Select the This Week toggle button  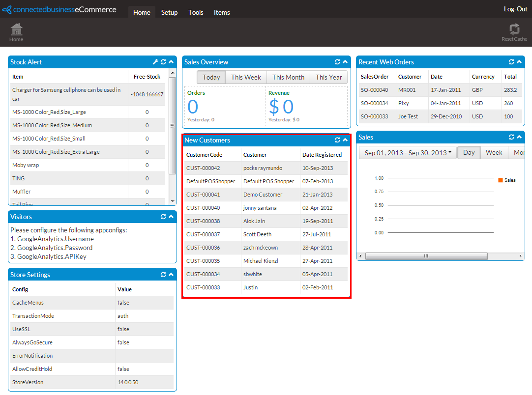[x=246, y=77]
